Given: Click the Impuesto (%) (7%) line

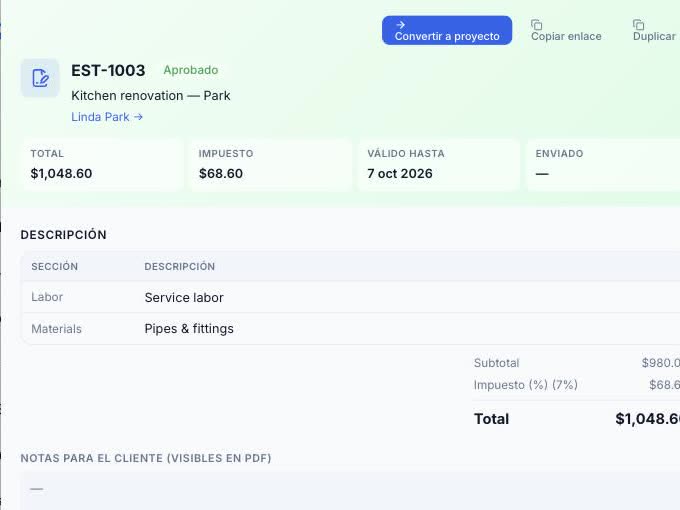Looking at the screenshot, I should 577,385.
